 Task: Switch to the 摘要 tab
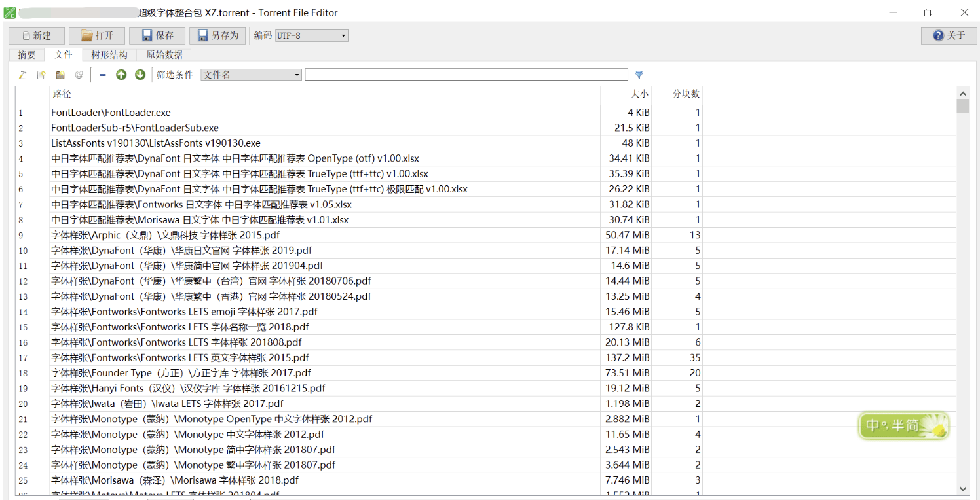(27, 55)
